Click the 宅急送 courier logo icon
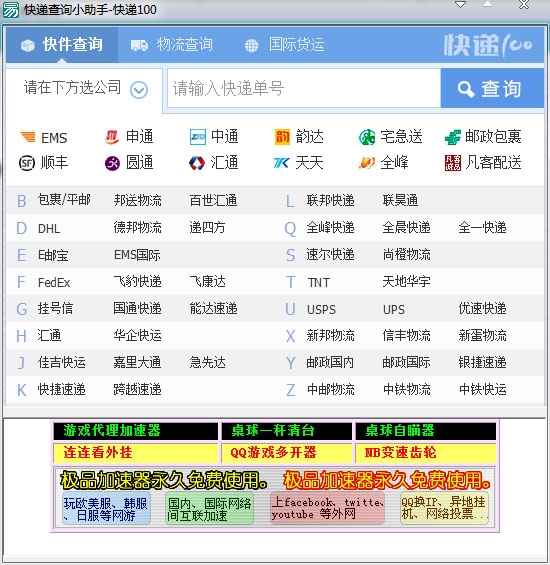The image size is (550, 565). click(367, 137)
